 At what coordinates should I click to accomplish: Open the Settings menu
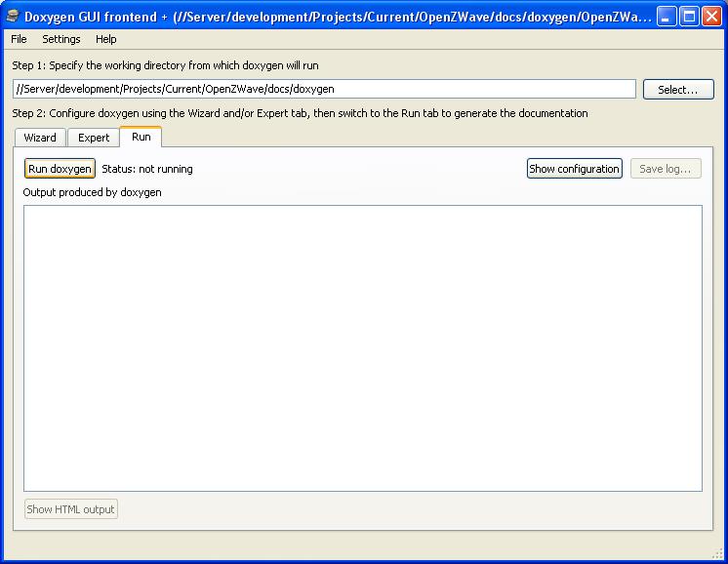point(61,39)
